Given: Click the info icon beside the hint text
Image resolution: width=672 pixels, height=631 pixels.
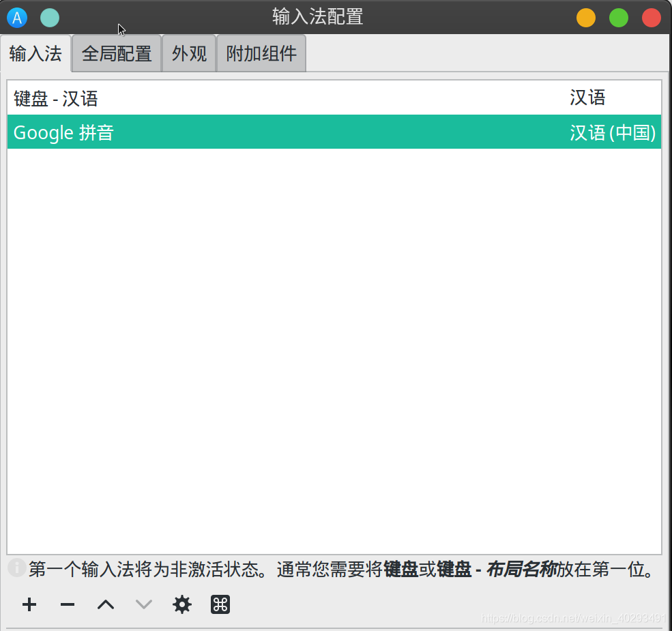Looking at the screenshot, I should coord(17,568).
